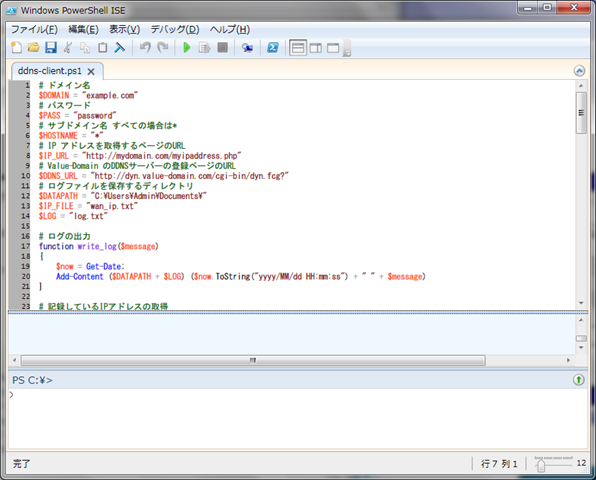596x480 pixels.
Task: Save the script with floppy disk icon
Action: tap(51, 48)
